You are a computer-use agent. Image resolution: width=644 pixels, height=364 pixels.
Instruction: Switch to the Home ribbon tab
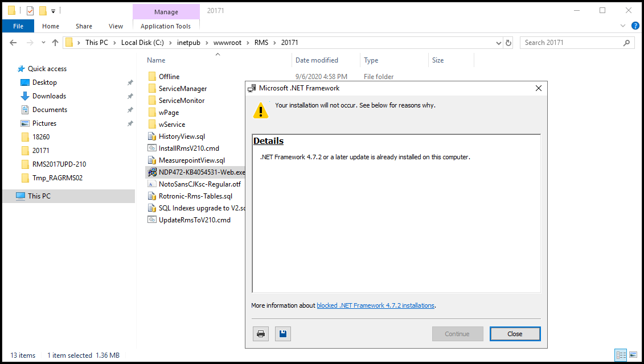point(51,26)
